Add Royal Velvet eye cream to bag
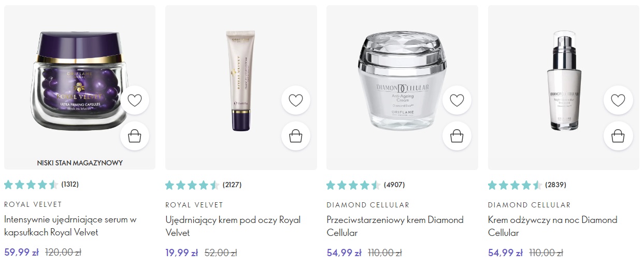 click(x=296, y=136)
